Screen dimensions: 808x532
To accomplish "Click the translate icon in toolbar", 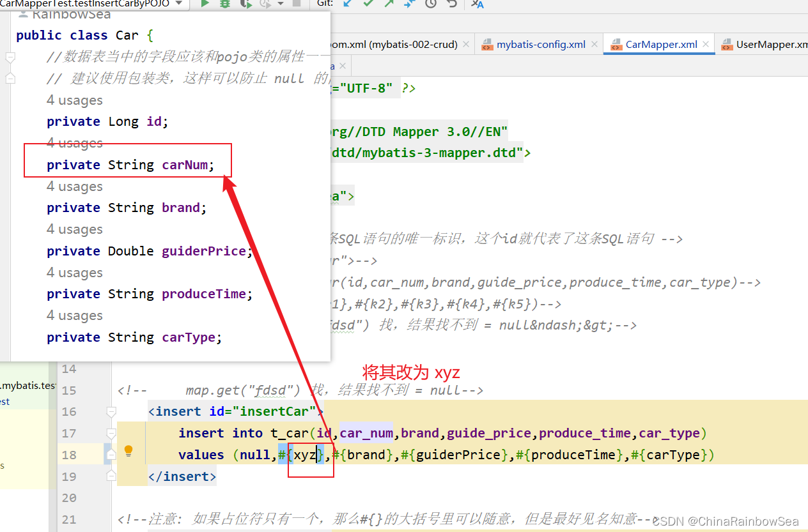I will click(x=478, y=3).
